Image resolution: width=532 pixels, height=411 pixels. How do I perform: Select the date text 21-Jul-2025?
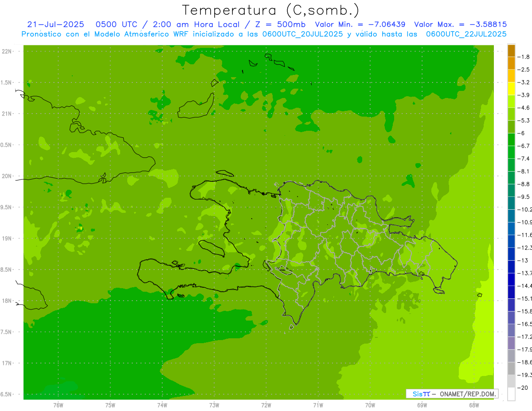55,24
